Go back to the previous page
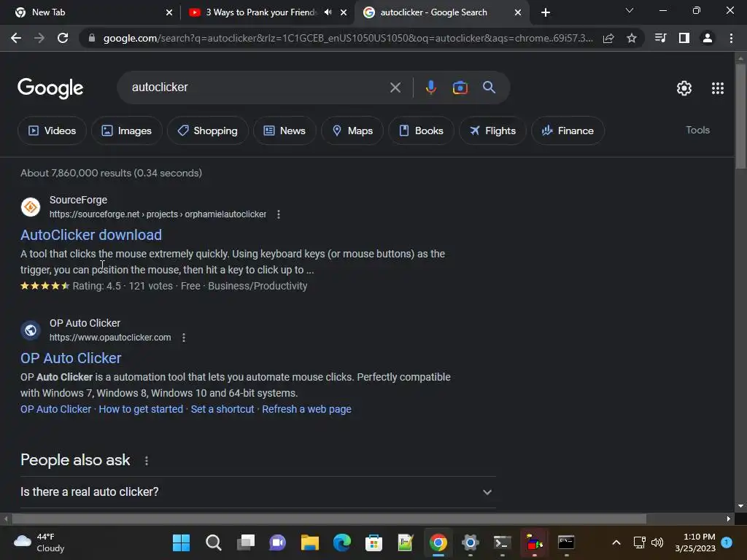The image size is (747, 560). (16, 38)
